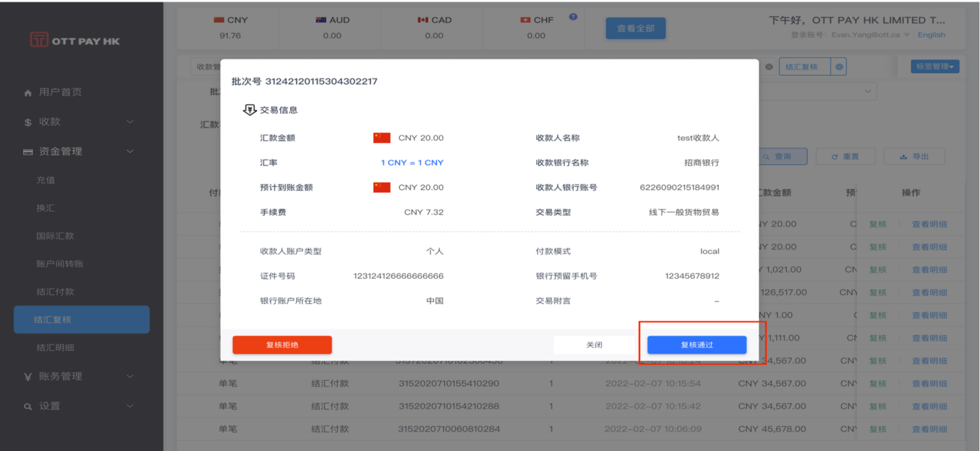Viewport: 980px width, 451px height.
Task: Click the blue 复核通过 button
Action: pos(697,345)
